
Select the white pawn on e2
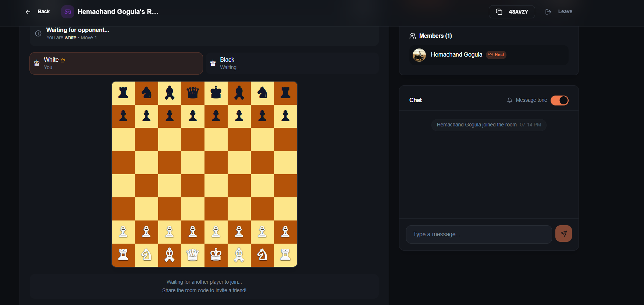[x=216, y=232]
